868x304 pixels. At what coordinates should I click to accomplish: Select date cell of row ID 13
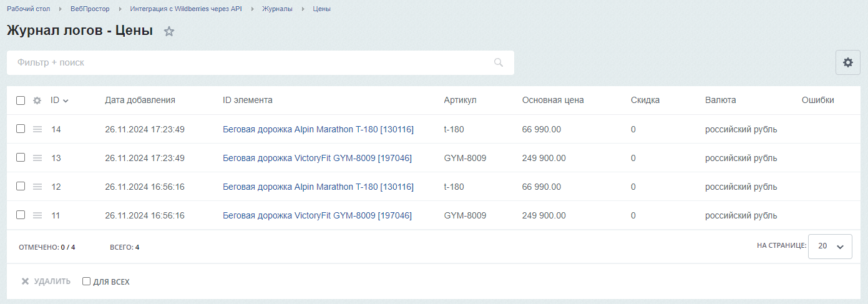tap(145, 158)
